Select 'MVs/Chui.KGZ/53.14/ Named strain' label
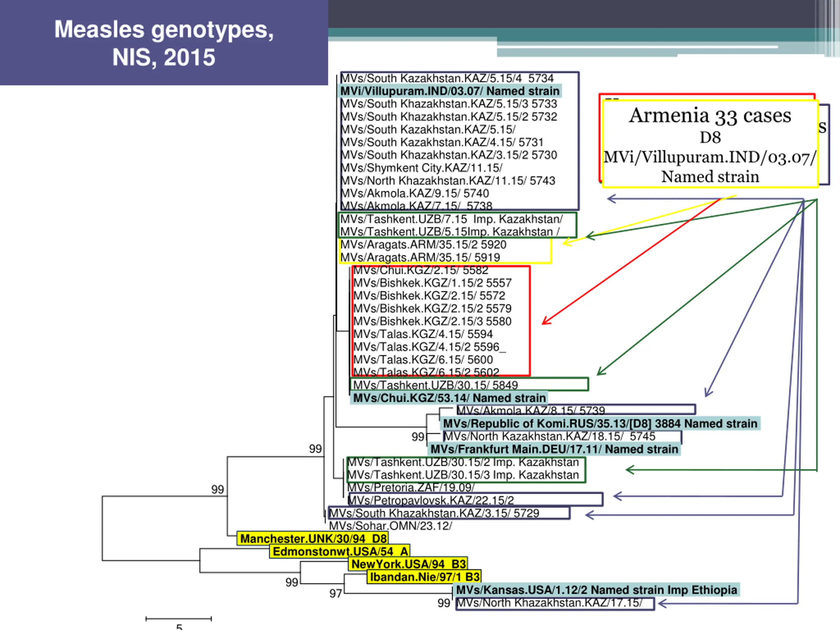 point(450,398)
